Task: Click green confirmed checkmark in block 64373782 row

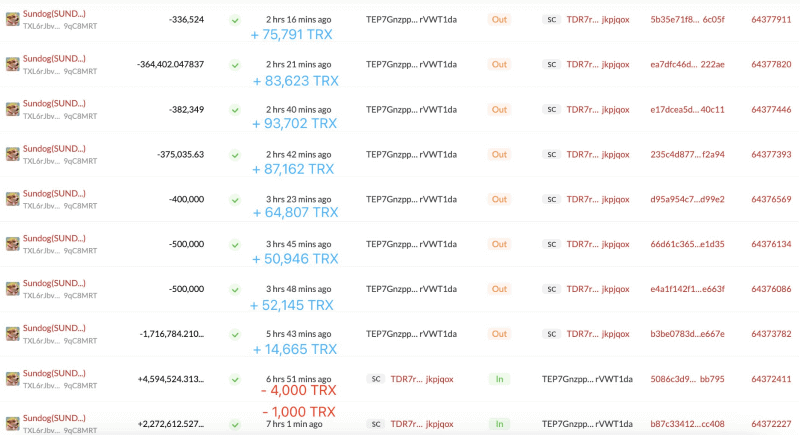Action: [235, 334]
